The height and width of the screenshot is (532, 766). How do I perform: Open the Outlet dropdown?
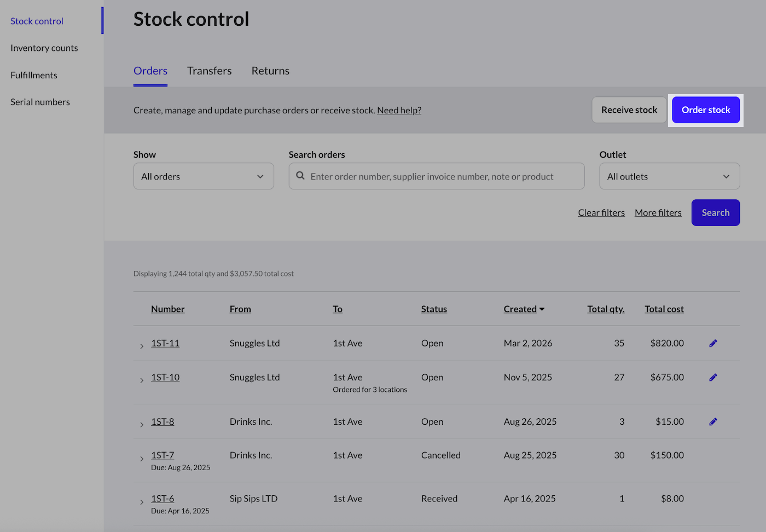pyautogui.click(x=669, y=176)
